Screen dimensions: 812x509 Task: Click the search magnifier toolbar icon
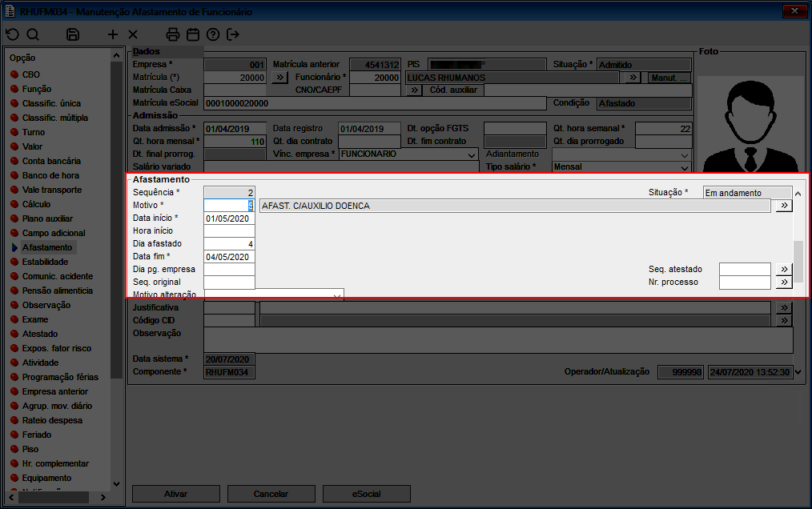[33, 34]
